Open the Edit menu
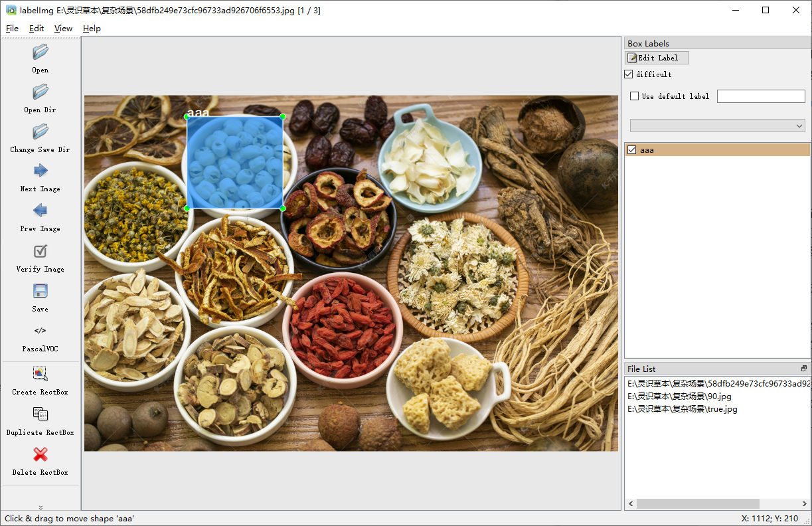Image resolution: width=812 pixels, height=526 pixels. [x=36, y=29]
